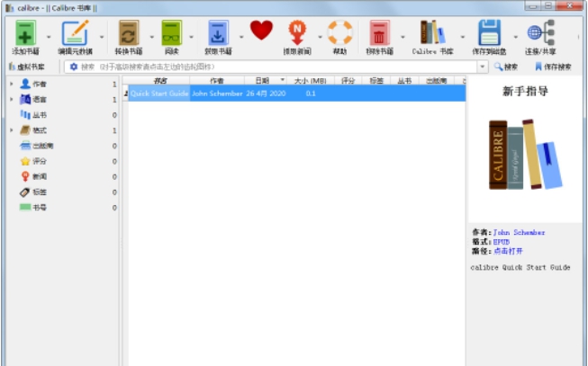Click the 点击打开 path link
The image size is (588, 366).
click(508, 251)
